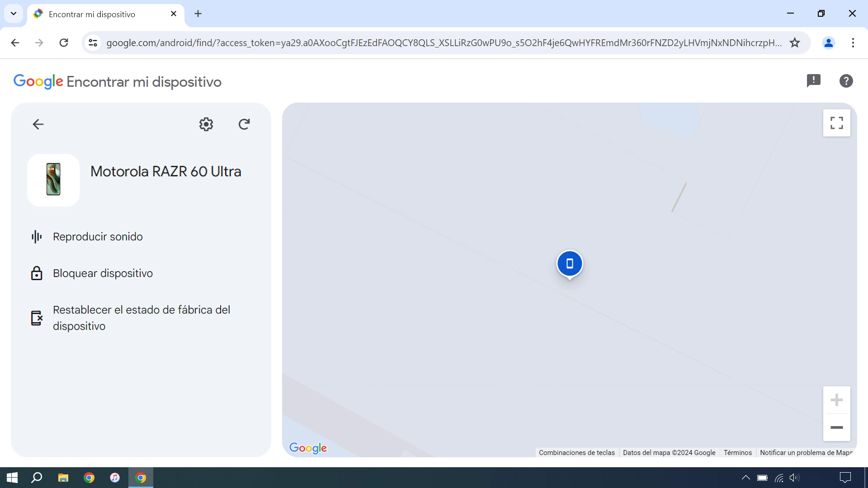Open device settings gear icon

[206, 124]
